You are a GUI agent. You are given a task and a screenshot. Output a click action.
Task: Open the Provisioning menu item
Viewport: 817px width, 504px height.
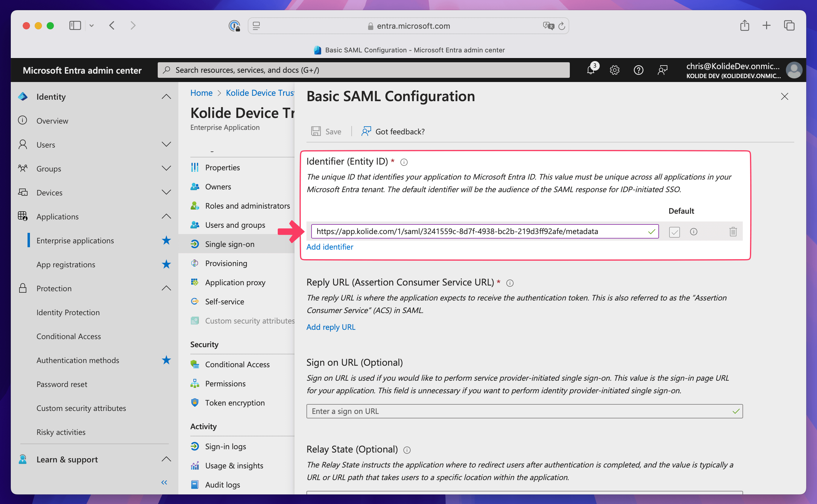(x=226, y=263)
